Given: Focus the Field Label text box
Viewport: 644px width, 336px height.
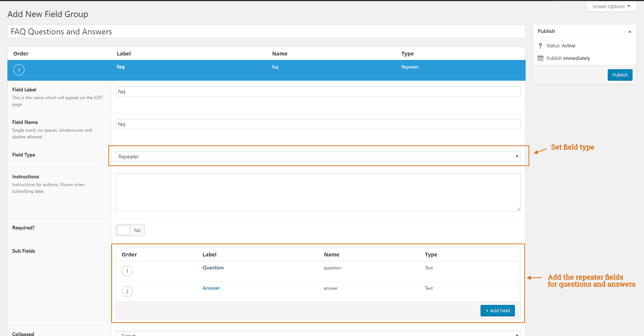Looking at the screenshot, I should tap(318, 91).
